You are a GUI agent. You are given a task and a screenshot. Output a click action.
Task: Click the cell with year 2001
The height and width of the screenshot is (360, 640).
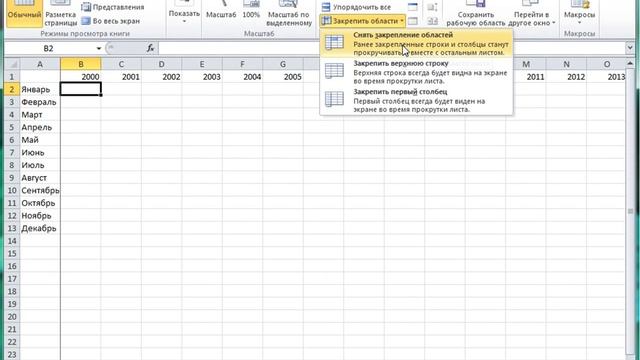tap(121, 77)
